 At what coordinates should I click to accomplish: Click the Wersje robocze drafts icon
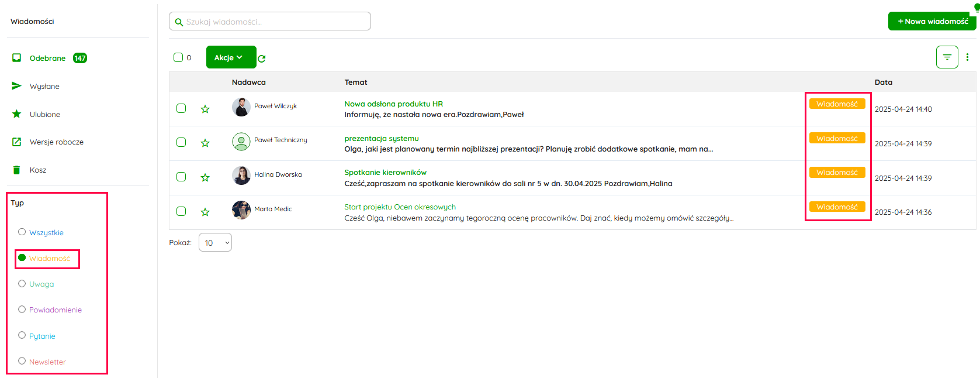[17, 142]
